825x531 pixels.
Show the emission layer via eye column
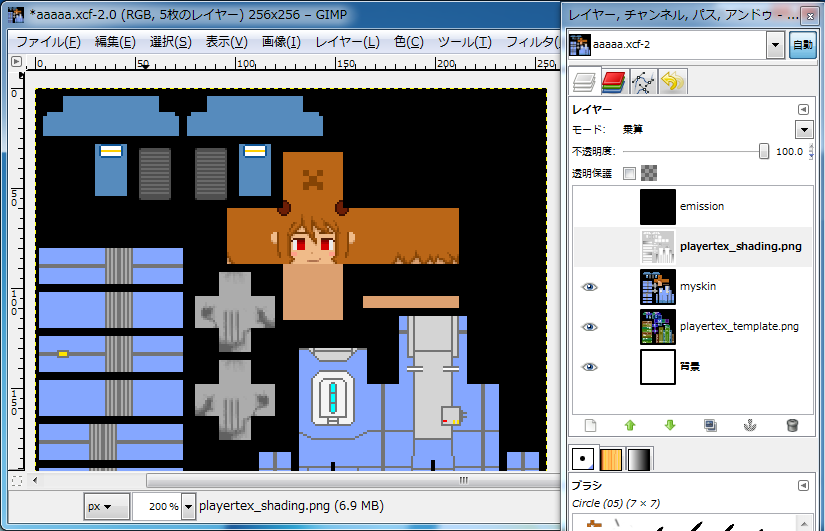tap(589, 207)
